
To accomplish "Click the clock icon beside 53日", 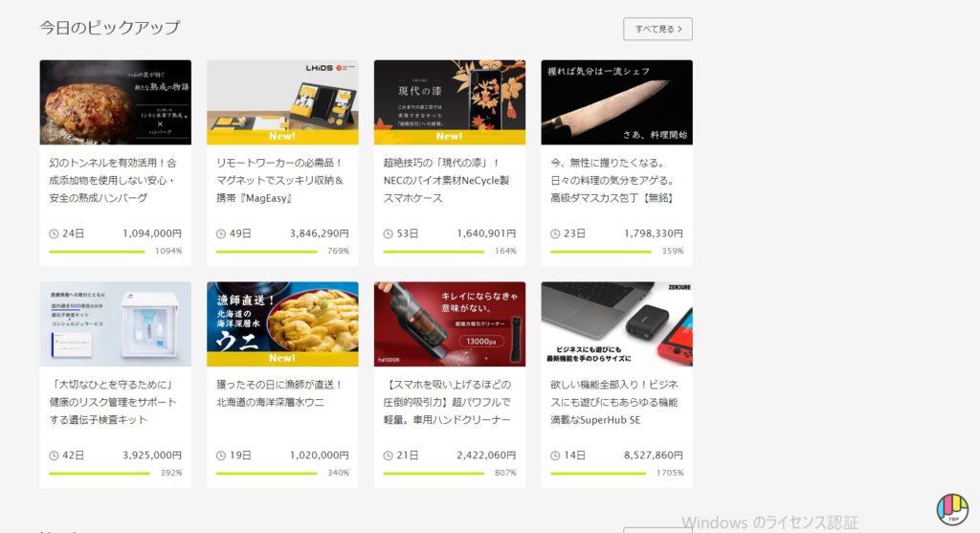I will [389, 233].
